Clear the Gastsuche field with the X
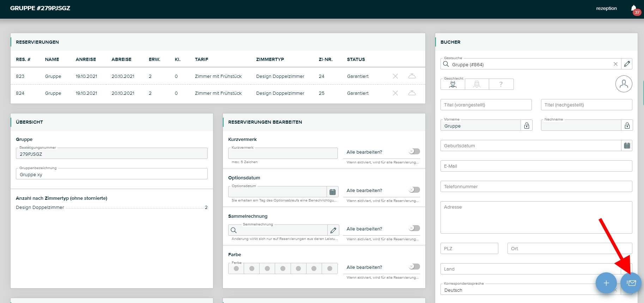Screen dimensions: 644x303 [x=615, y=64]
